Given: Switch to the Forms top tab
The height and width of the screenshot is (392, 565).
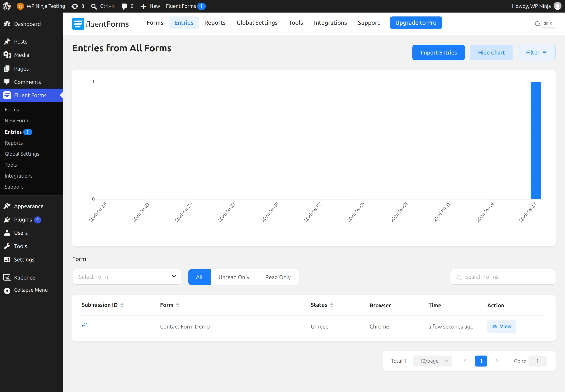Looking at the screenshot, I should pyautogui.click(x=155, y=23).
